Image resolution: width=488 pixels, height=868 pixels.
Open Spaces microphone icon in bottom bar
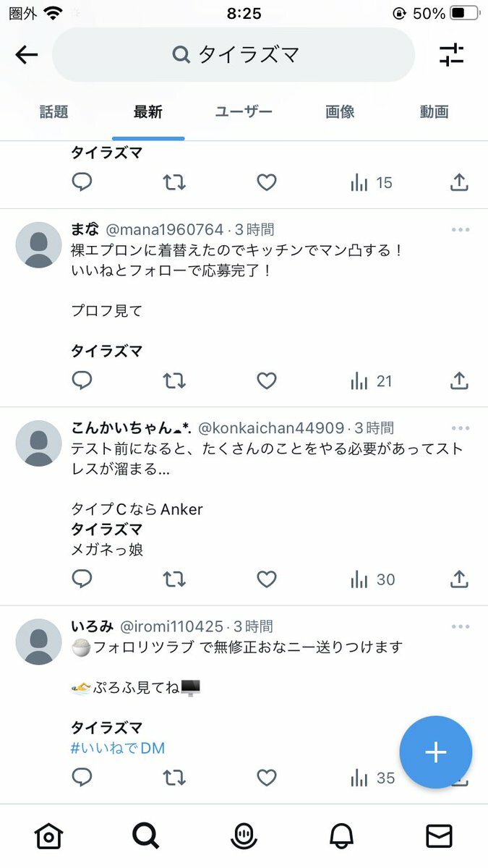click(x=244, y=836)
